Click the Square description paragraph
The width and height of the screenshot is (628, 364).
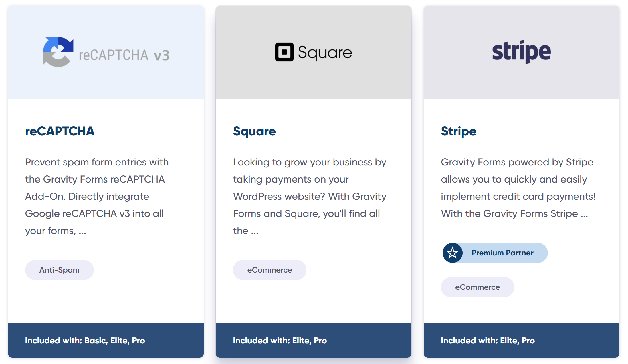pyautogui.click(x=310, y=196)
